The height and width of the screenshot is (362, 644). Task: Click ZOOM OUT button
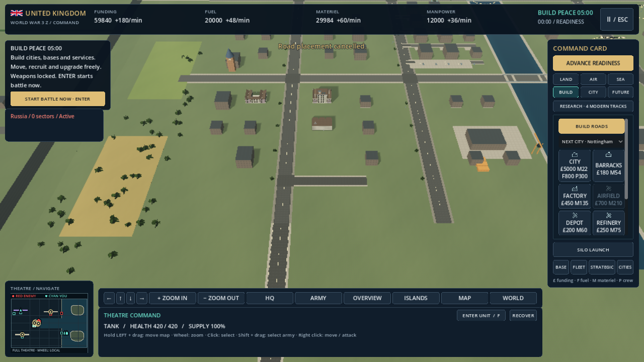221,298
